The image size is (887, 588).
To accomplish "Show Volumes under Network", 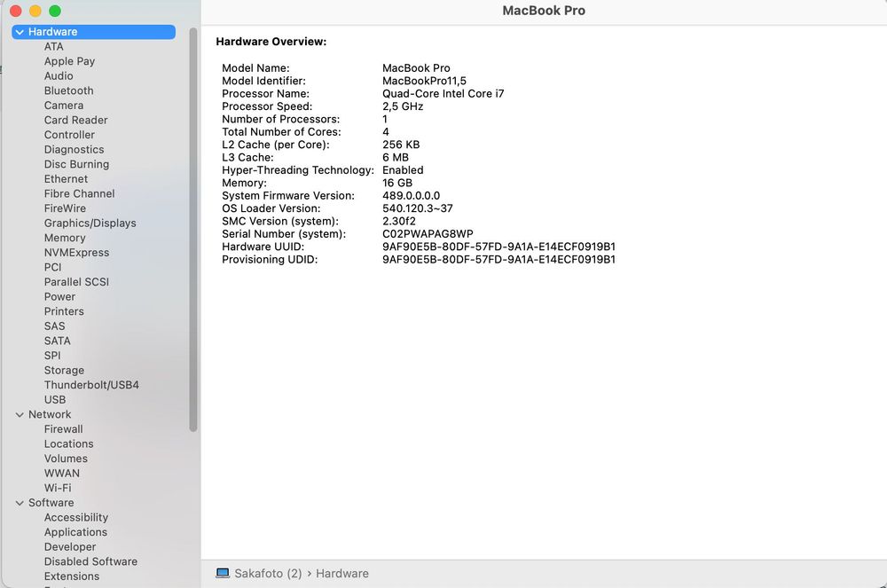I will click(66, 459).
